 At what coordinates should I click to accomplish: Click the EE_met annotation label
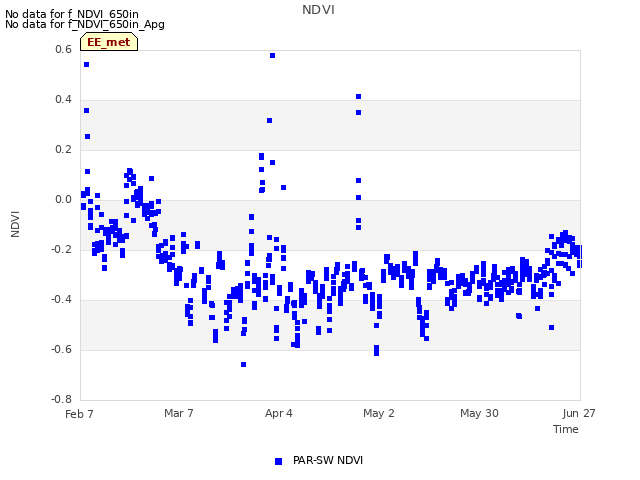(x=109, y=42)
